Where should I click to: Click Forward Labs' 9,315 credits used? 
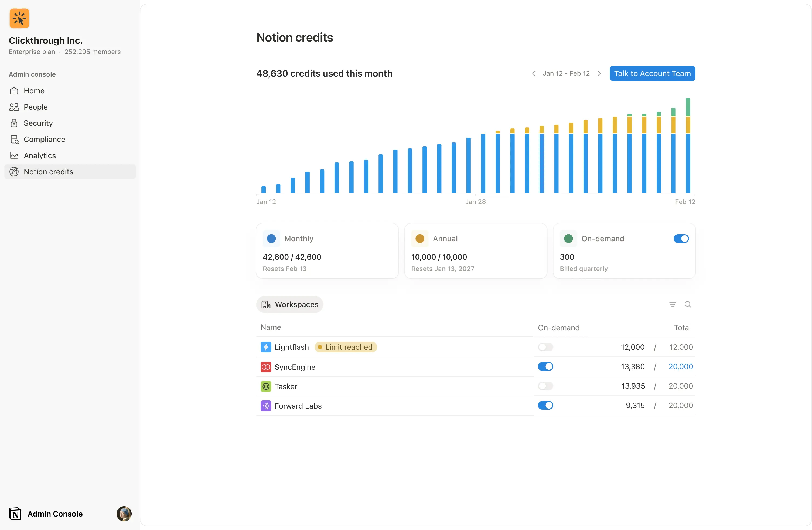[x=635, y=405]
